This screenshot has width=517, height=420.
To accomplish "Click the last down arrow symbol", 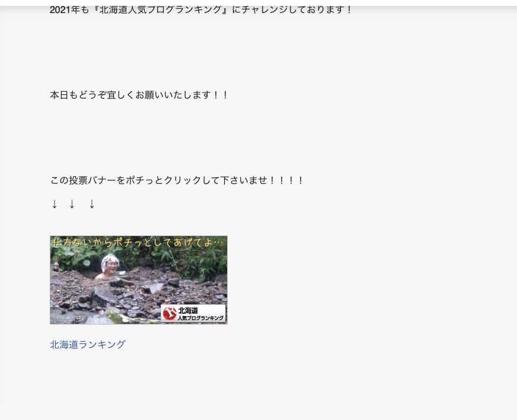I will coord(92,204).
